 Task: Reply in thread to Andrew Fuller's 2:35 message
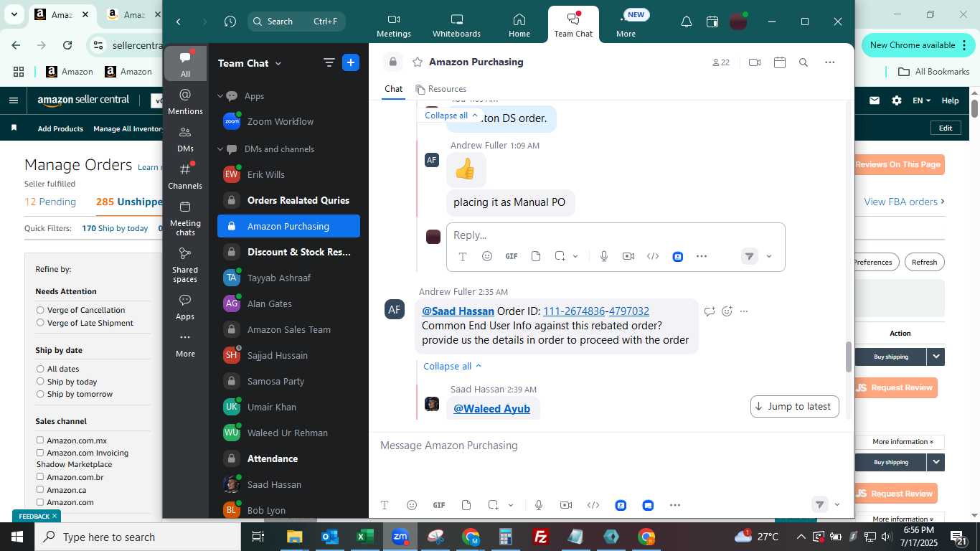pyautogui.click(x=710, y=311)
